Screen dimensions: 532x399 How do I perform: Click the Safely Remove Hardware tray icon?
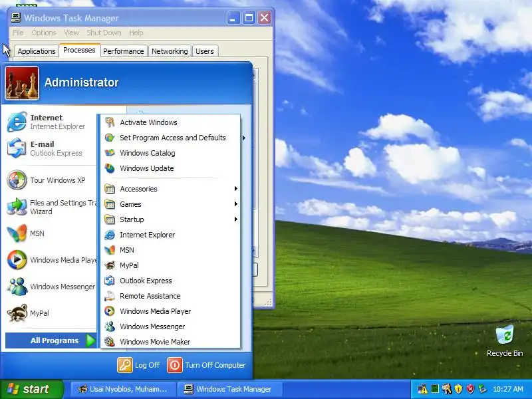pyautogui.click(x=482, y=389)
